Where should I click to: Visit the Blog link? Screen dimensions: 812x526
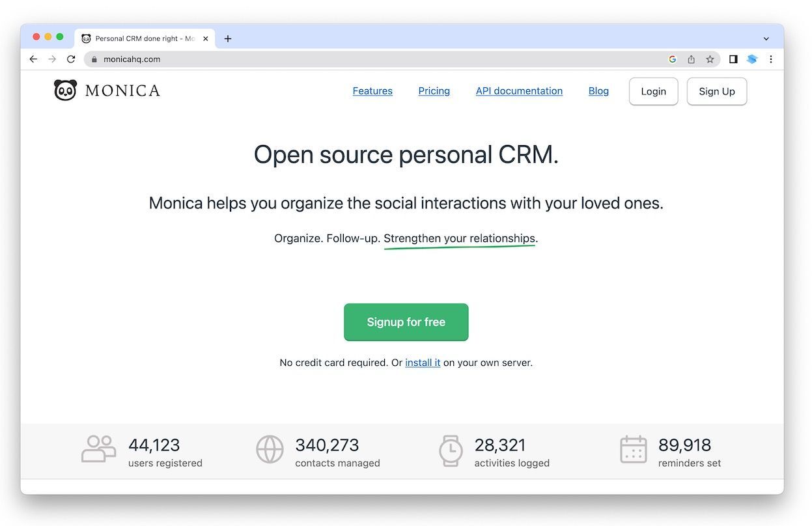pyautogui.click(x=598, y=91)
